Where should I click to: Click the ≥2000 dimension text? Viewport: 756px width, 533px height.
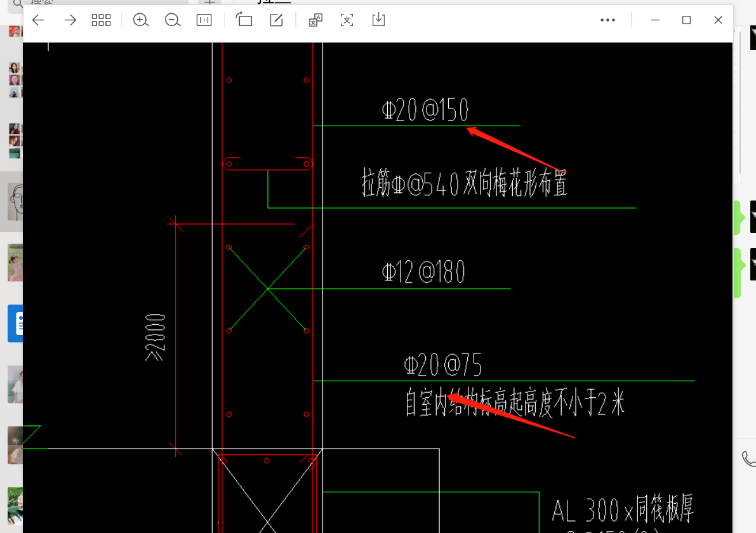[x=156, y=338]
